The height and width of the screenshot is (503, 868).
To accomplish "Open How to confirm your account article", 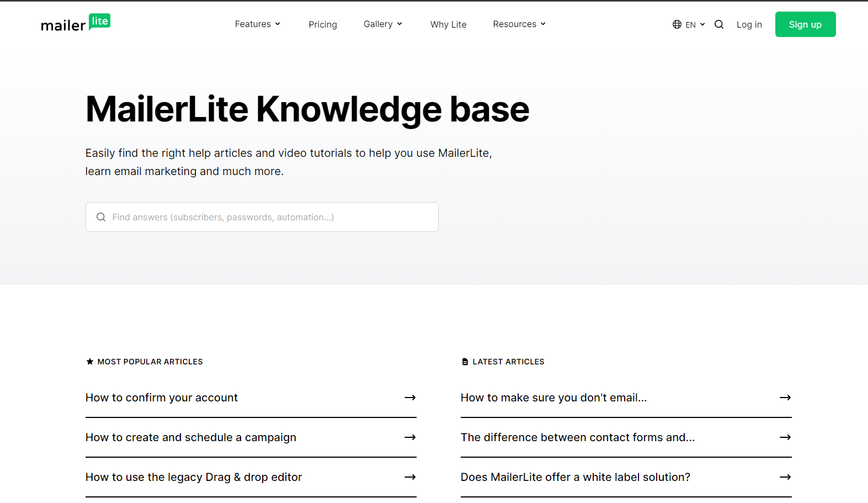I will [162, 398].
